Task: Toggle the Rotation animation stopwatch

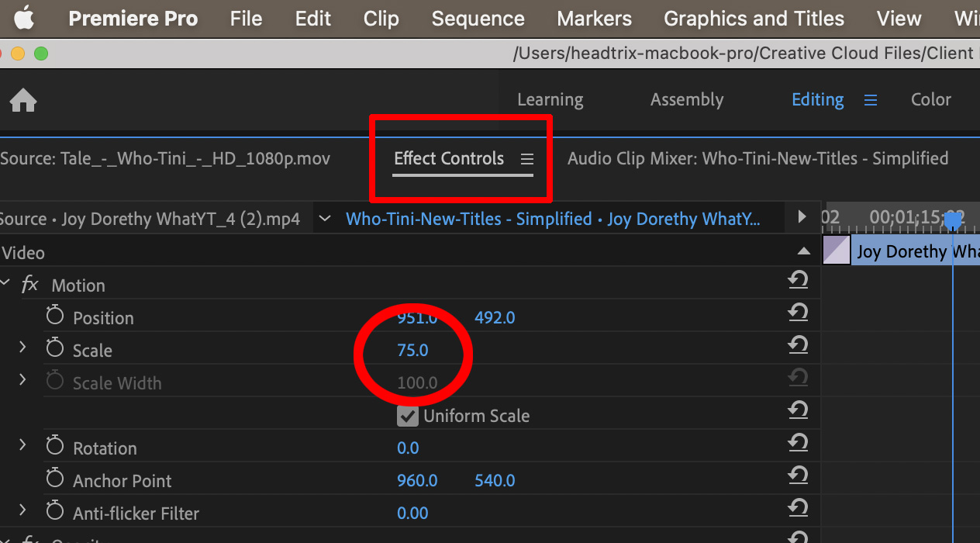Action: 54,444
